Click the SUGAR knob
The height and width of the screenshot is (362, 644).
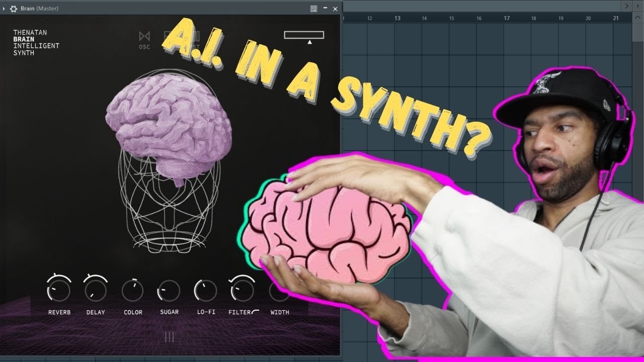(169, 290)
